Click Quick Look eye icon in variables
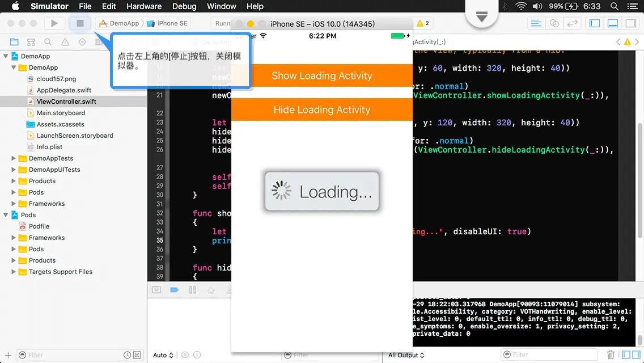The height and width of the screenshot is (363, 644). point(185,355)
